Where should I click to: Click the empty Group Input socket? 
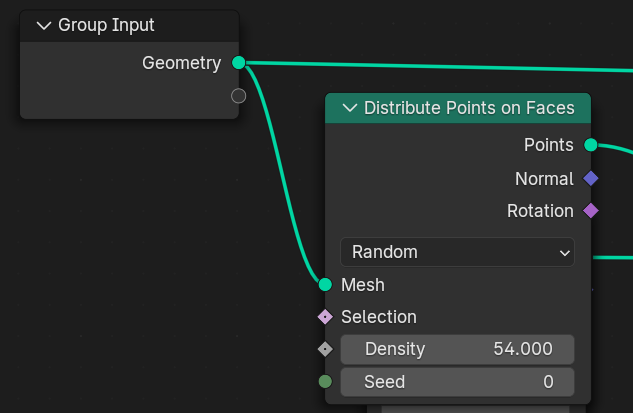click(239, 96)
